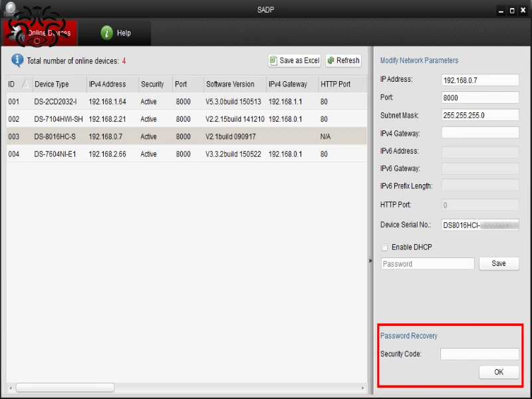Click the Save button next to Password
This screenshot has width=532, height=399.
[x=499, y=263]
